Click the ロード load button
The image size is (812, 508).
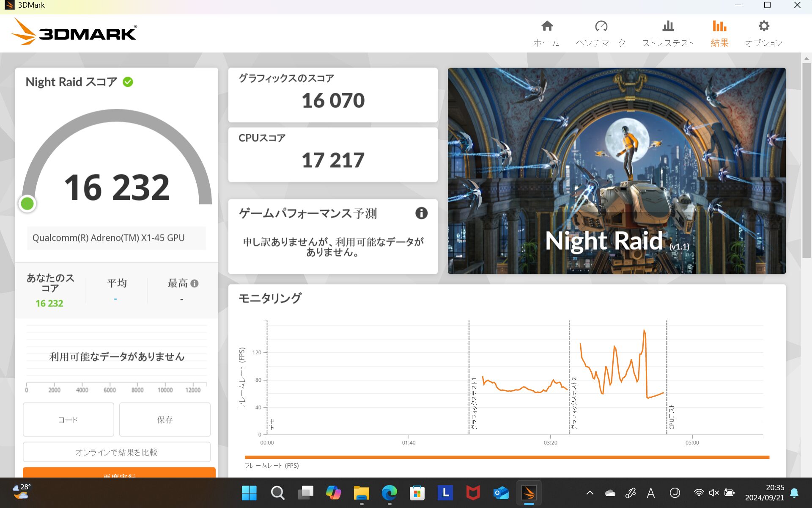pos(69,420)
